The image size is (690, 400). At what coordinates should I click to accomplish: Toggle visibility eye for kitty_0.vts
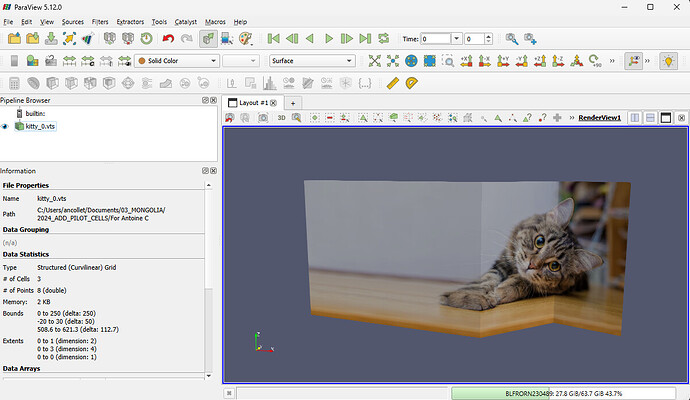pos(6,127)
